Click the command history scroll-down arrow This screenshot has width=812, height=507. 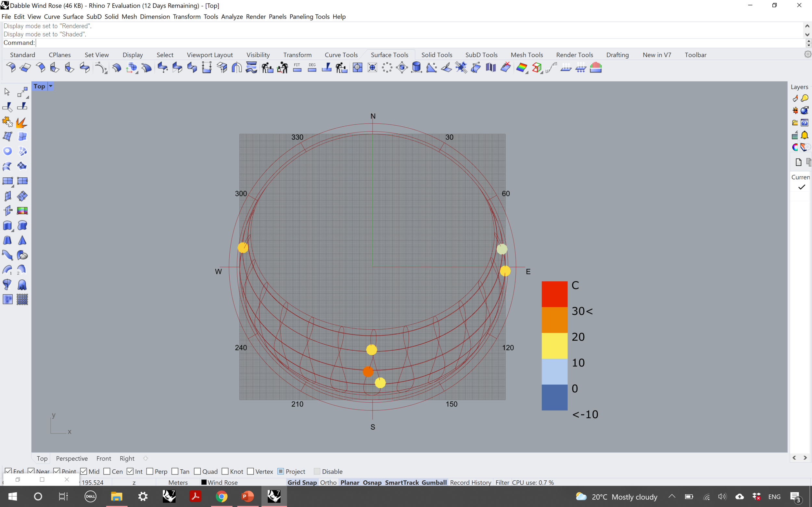807,34
